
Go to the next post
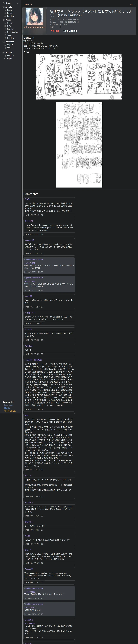click(x=133, y=4)
